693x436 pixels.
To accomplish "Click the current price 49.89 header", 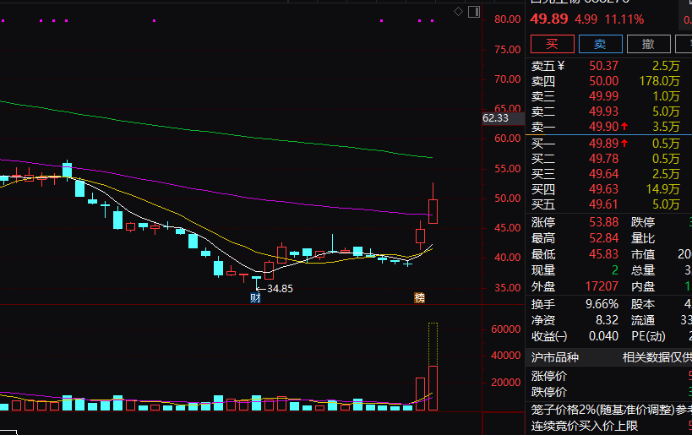I will click(x=549, y=19).
